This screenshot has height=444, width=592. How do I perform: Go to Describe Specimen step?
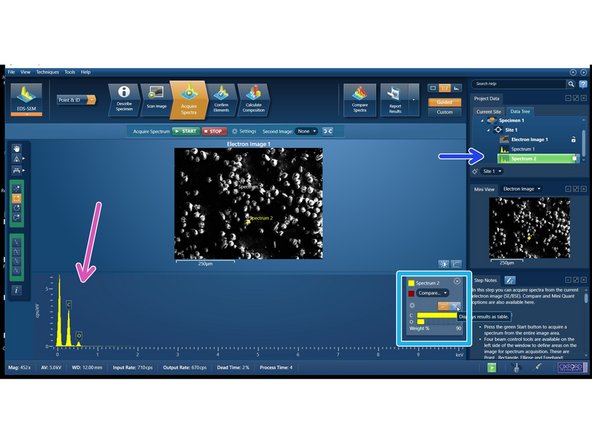pyautogui.click(x=124, y=99)
